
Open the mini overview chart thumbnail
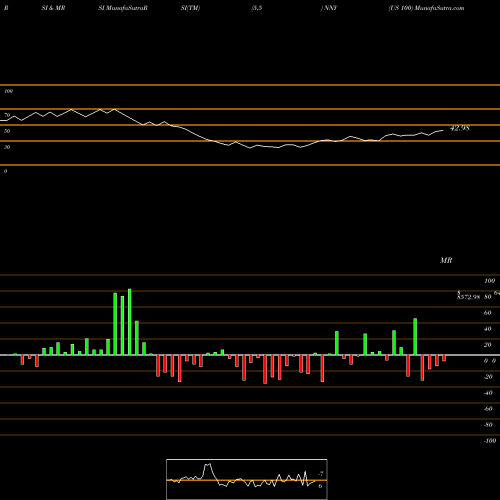247,479
